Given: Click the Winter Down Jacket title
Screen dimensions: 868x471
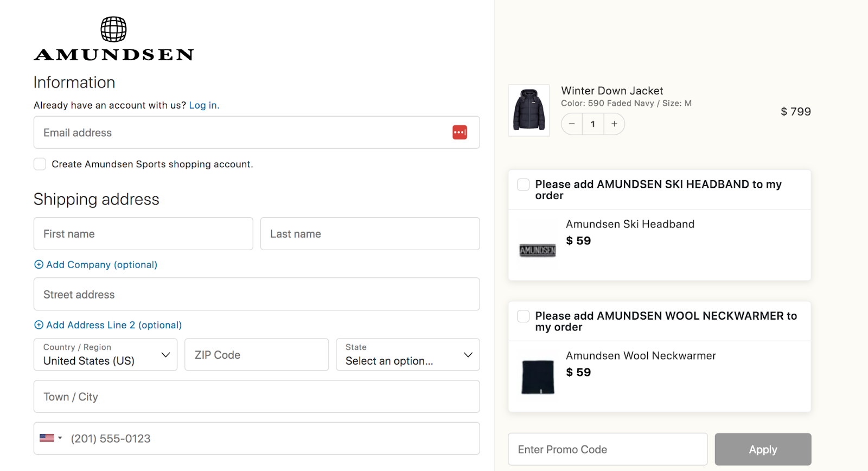Looking at the screenshot, I should point(612,91).
